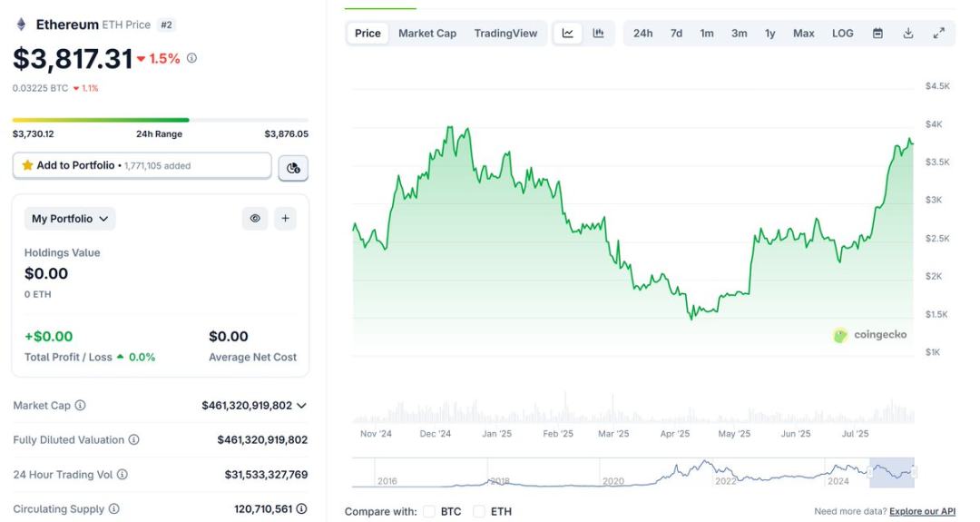Expand chart to fullscreen

(x=939, y=34)
